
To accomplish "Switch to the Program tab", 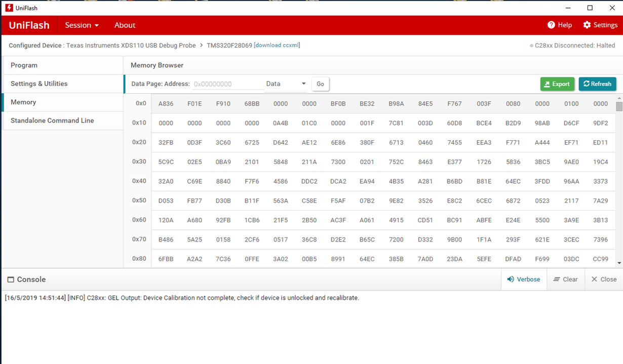I will coord(63,65).
